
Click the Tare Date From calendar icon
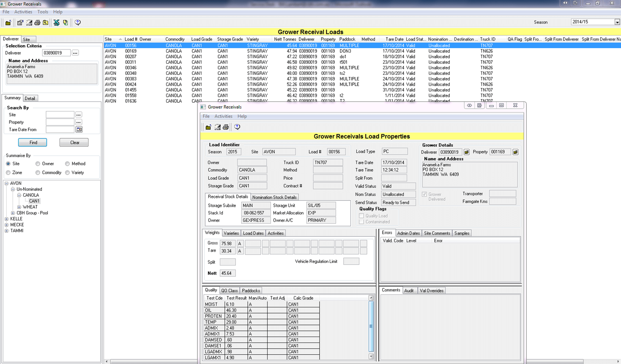click(x=79, y=129)
